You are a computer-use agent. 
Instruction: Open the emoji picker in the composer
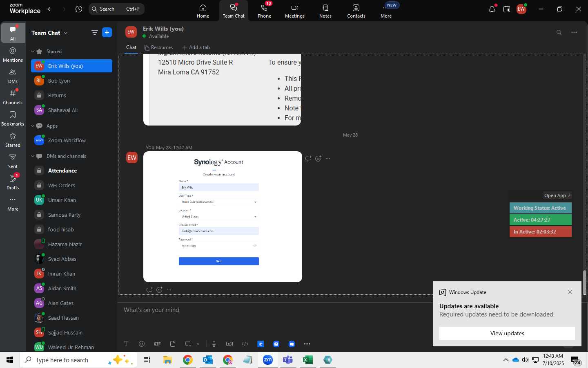[x=142, y=344]
